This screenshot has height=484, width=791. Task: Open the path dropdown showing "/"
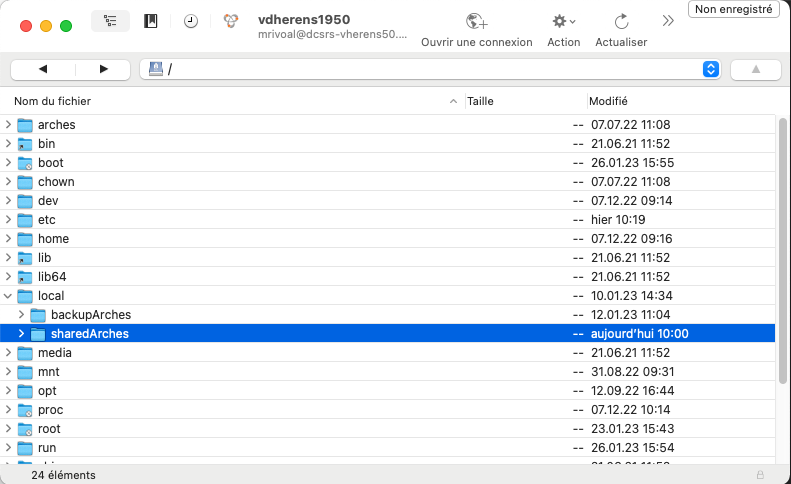711,69
